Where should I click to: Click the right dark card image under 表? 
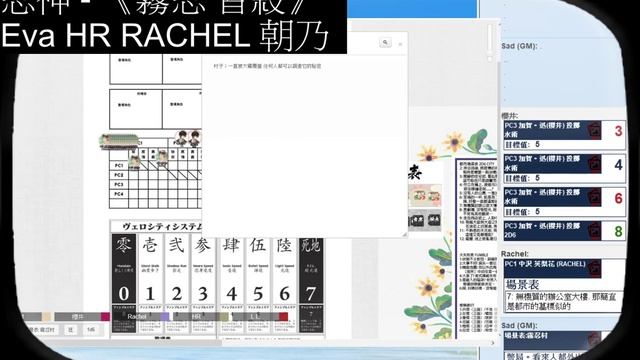(433, 220)
